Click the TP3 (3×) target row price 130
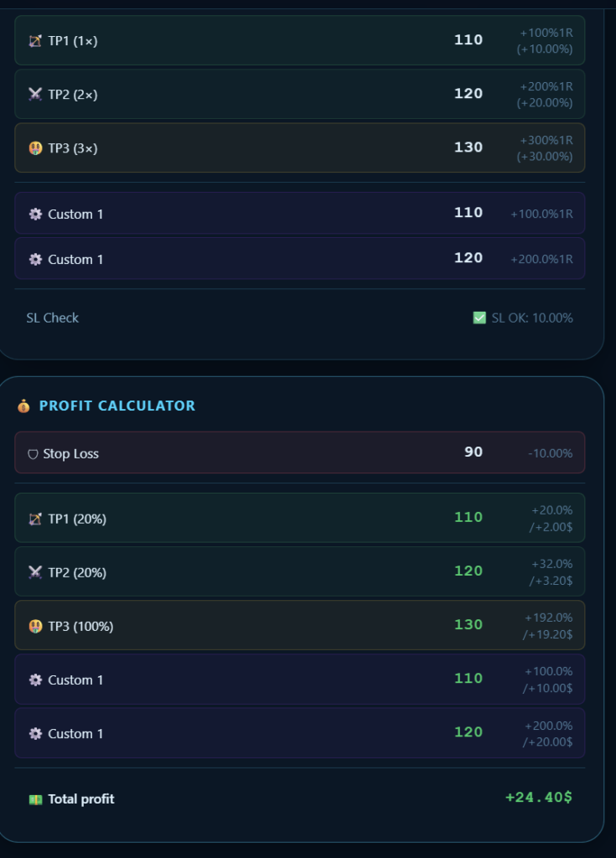The height and width of the screenshot is (858, 616). [x=468, y=147]
